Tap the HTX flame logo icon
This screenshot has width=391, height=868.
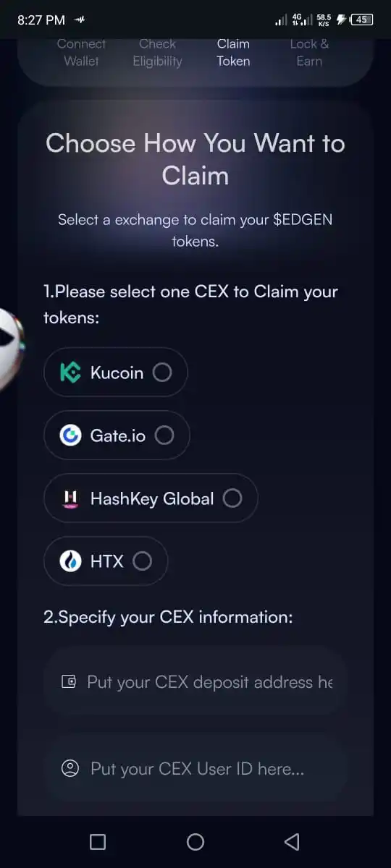70,561
